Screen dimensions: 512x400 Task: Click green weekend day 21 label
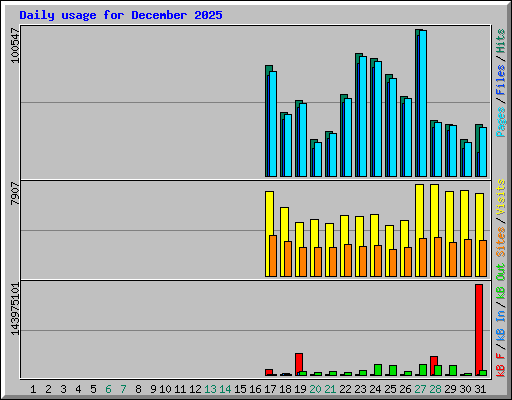click(x=330, y=389)
